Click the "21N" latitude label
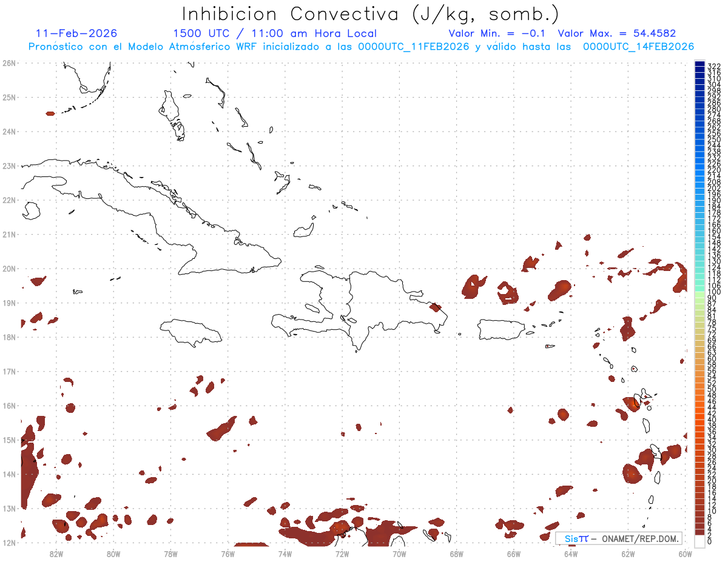Image resolution: width=728 pixels, height=562 pixels. click(8, 234)
